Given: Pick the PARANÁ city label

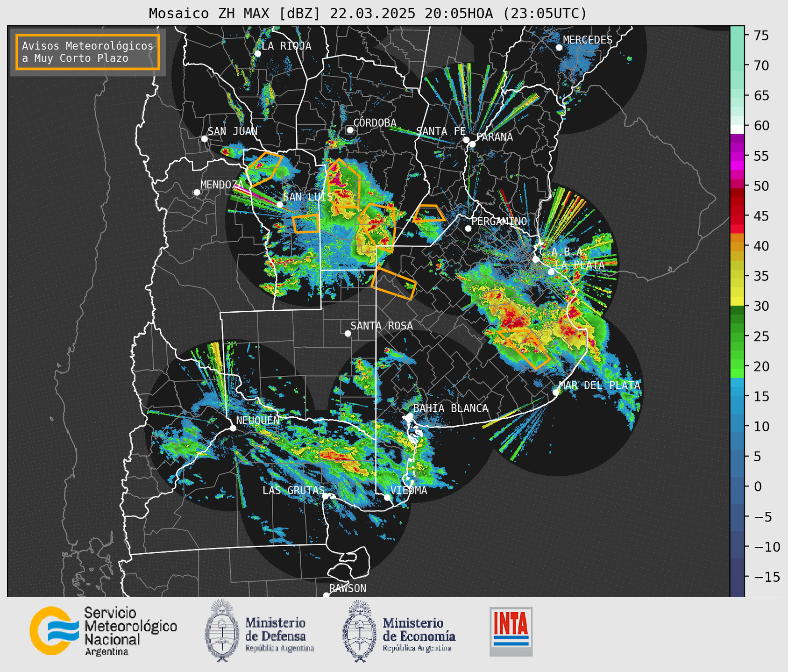Looking at the screenshot, I should [494, 137].
